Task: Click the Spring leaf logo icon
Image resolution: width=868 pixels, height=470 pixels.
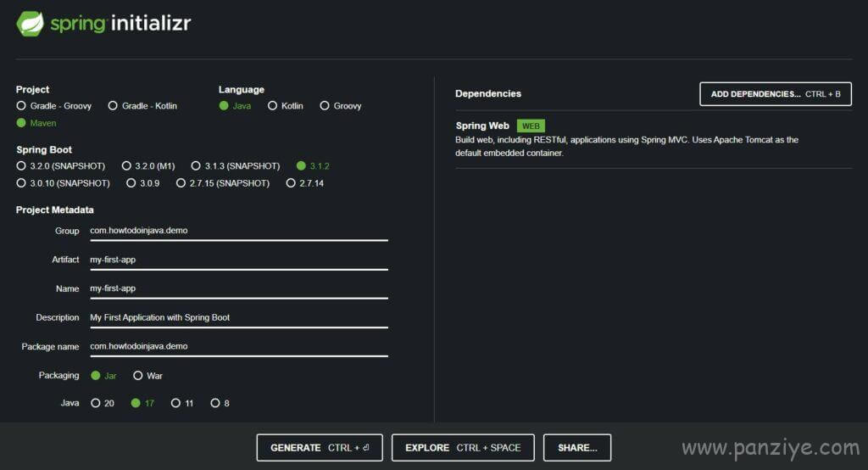Action: pyautogui.click(x=30, y=23)
